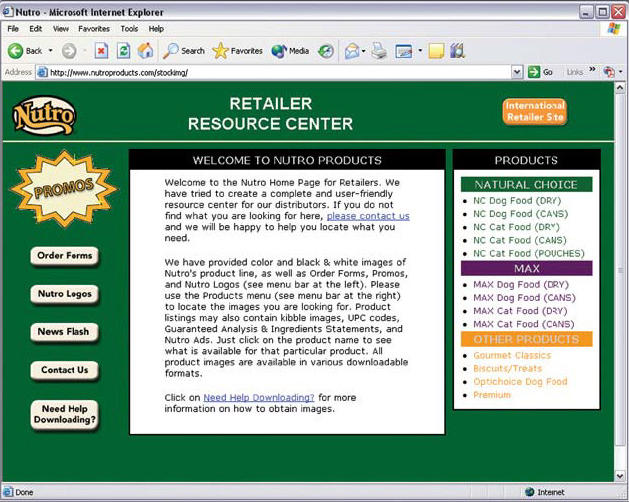Viewport: 629px width, 502px height.
Task: Click the yellow note icon in the toolbar
Action: (436, 51)
